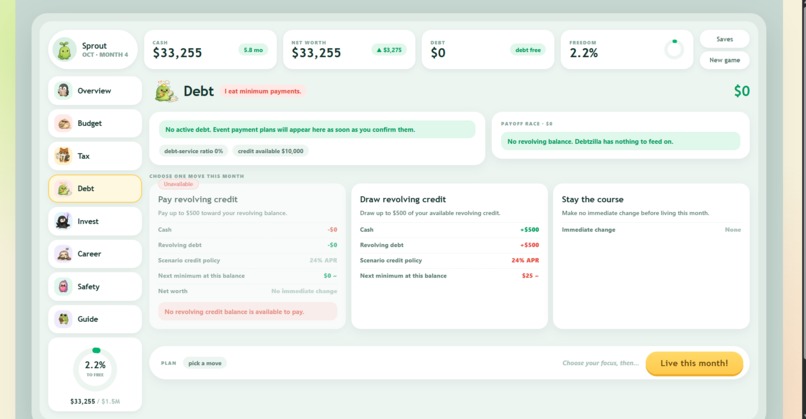
Task: Click the 2.2% to free progress circle
Action: click(x=95, y=368)
